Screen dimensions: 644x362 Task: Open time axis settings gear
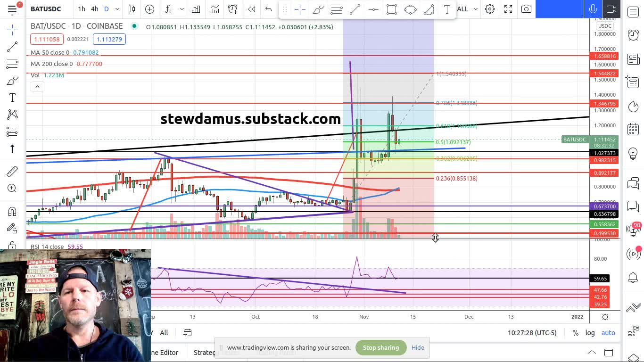[605, 317]
